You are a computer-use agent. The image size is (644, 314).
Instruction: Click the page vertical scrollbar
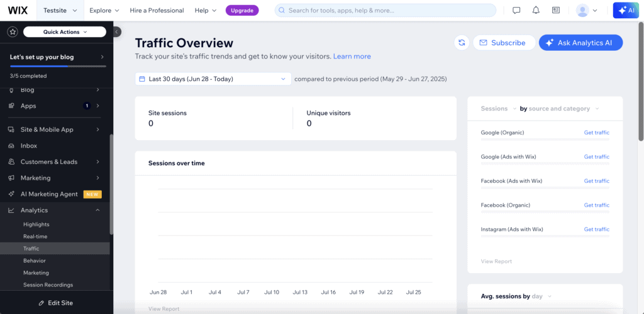[x=641, y=82]
